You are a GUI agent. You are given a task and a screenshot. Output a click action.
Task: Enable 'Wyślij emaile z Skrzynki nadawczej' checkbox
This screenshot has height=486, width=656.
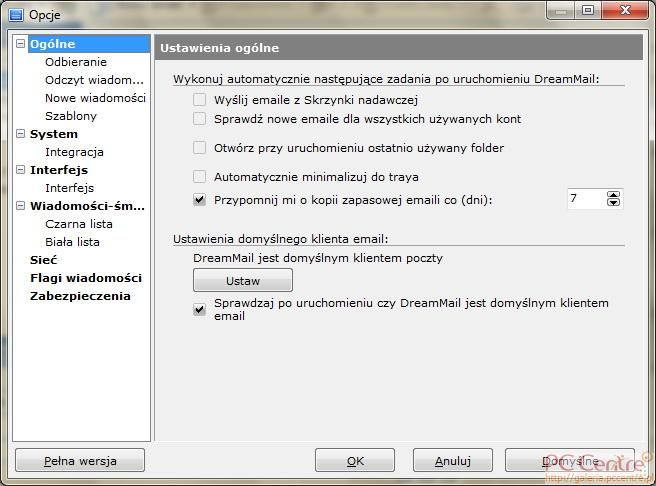200,100
